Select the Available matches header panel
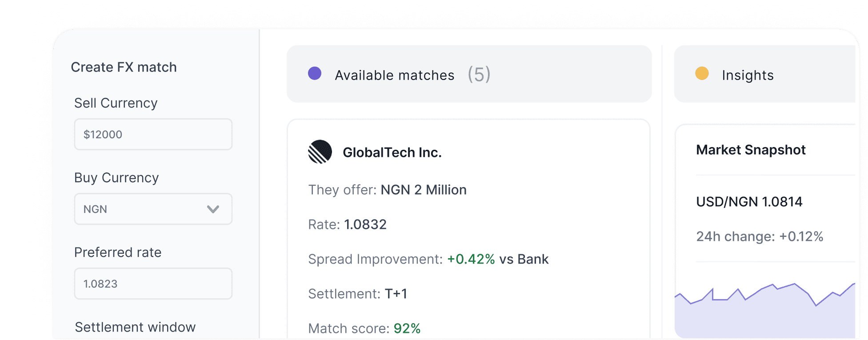868x340 pixels. pyautogui.click(x=468, y=74)
